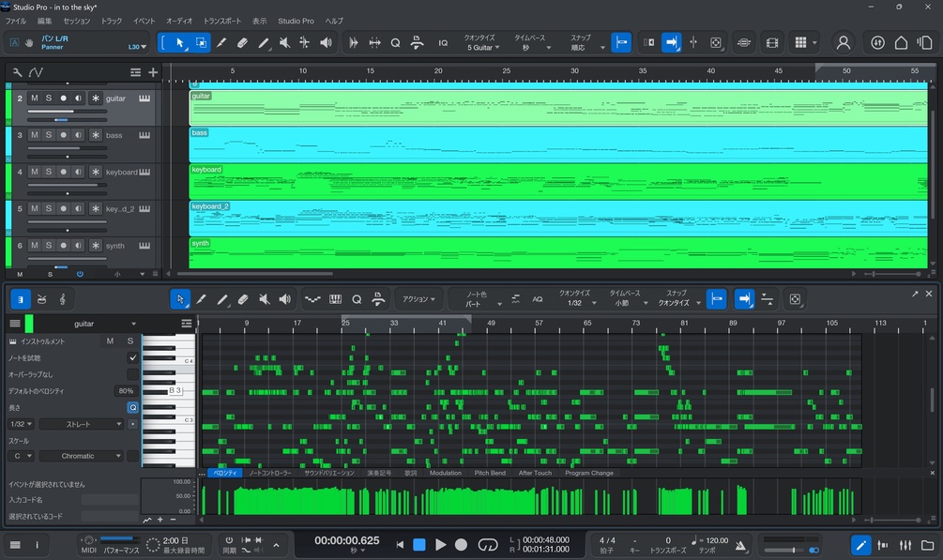This screenshot has width=943, height=560.
Task: Switch to Pitch Bend lane tab
Action: [490, 473]
